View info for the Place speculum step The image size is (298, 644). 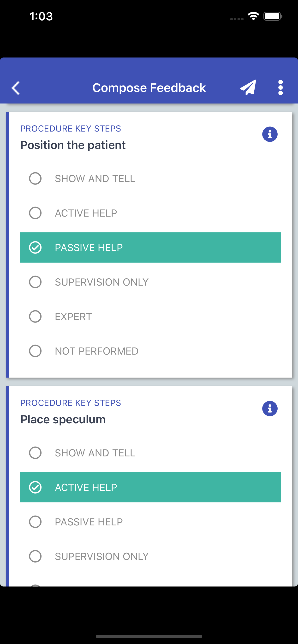point(270,408)
